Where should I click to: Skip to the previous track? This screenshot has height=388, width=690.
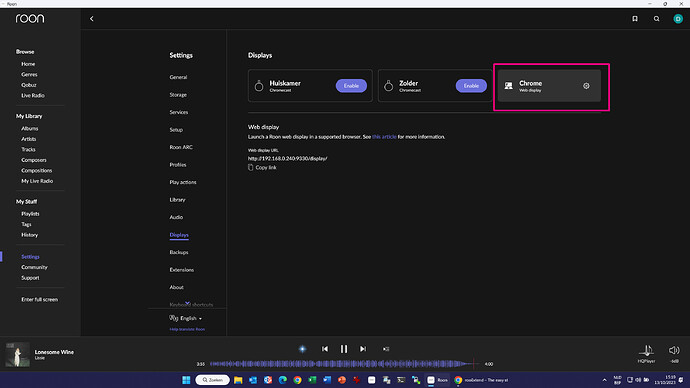pos(325,348)
